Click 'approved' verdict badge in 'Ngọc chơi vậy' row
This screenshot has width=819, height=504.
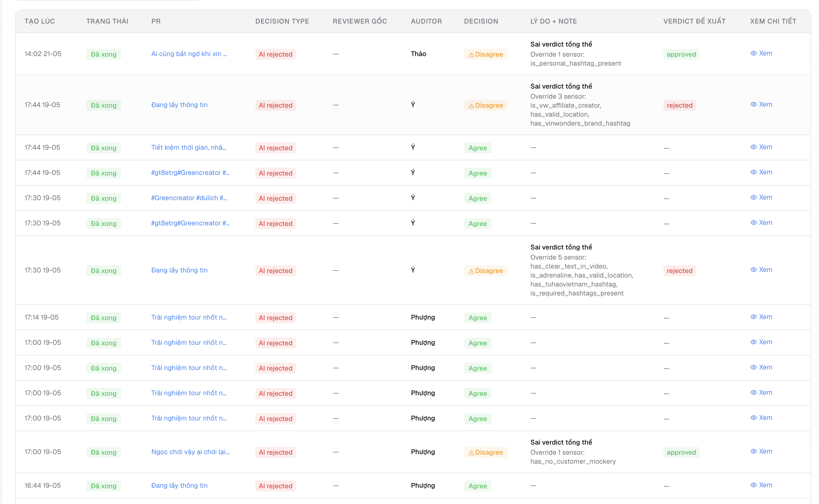(681, 452)
